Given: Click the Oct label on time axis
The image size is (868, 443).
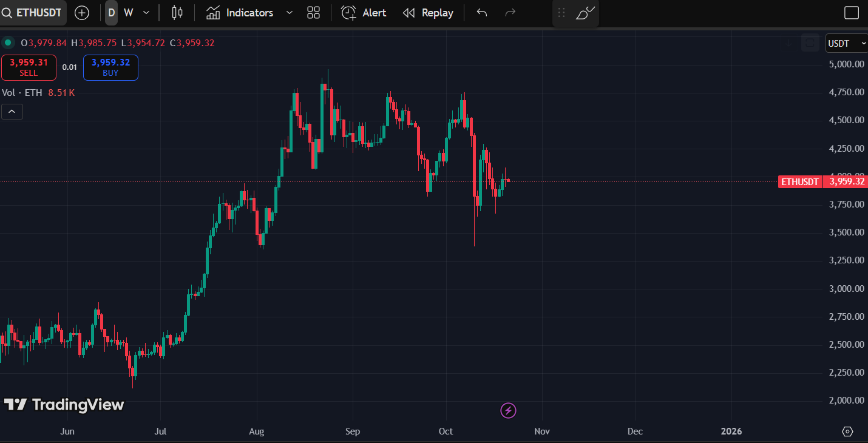Looking at the screenshot, I should pyautogui.click(x=446, y=431).
